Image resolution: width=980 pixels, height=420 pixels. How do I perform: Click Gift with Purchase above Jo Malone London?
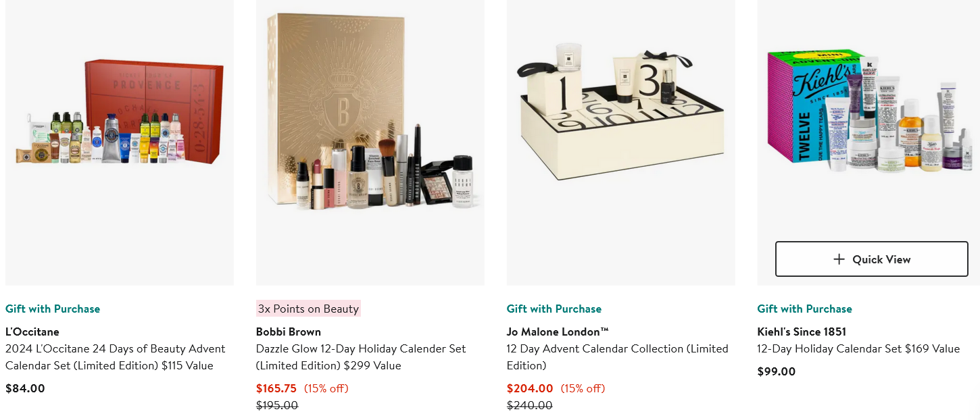(x=554, y=309)
